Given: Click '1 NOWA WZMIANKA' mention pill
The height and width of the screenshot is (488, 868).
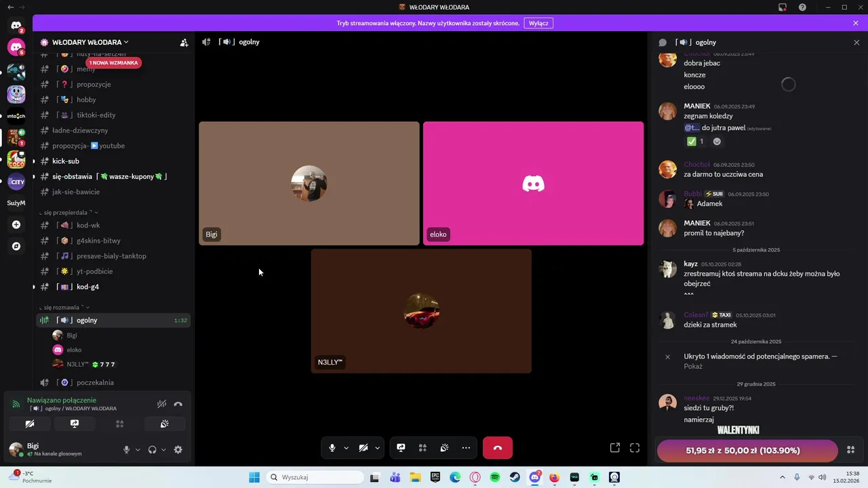Looking at the screenshot, I should pyautogui.click(x=113, y=62).
